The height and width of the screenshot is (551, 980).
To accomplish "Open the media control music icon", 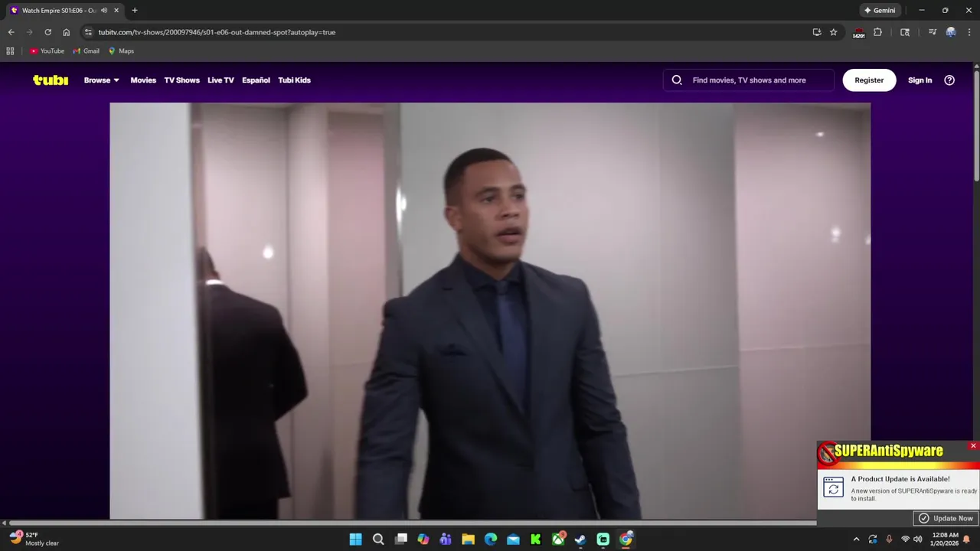I will 932,32.
